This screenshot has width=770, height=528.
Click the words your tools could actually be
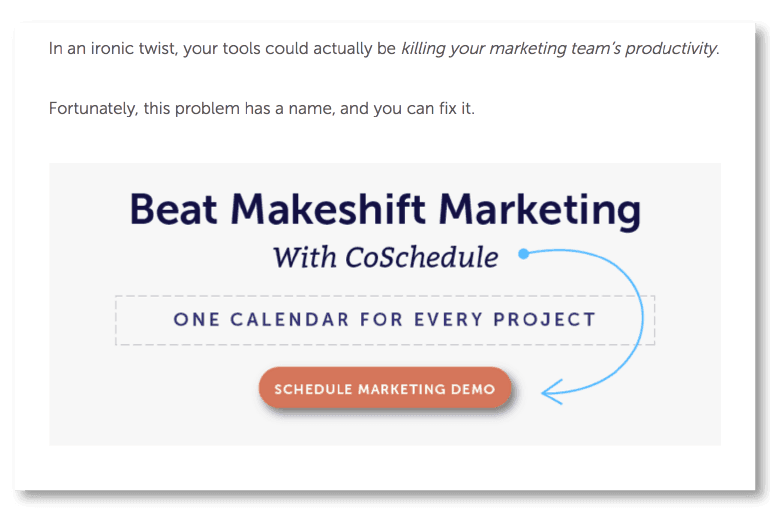pyautogui.click(x=289, y=49)
